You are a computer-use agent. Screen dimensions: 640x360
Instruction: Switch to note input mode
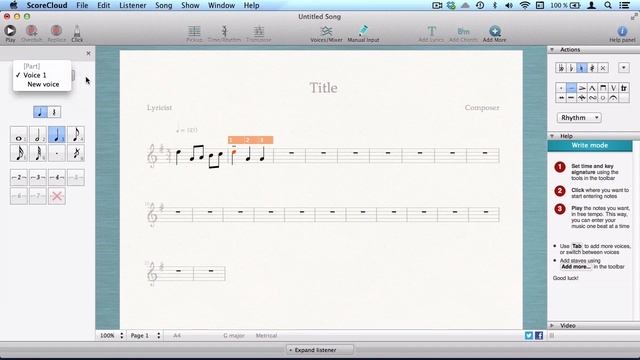coord(40,112)
